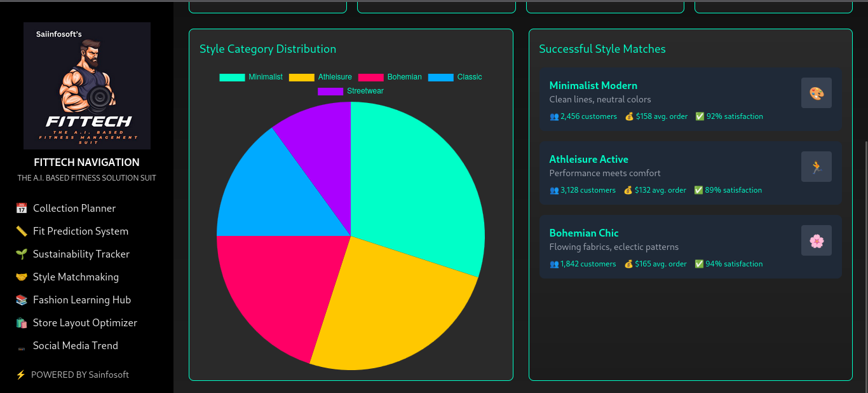Open the Social Media Trend menu item
Viewport: 868px width, 393px height.
(x=75, y=346)
